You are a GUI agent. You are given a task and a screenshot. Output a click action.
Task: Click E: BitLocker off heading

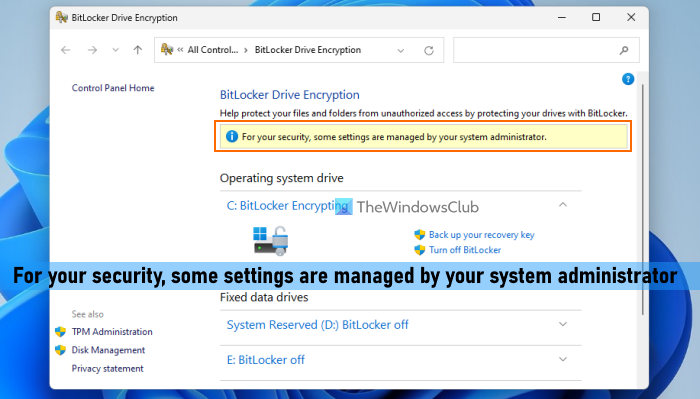tap(266, 360)
